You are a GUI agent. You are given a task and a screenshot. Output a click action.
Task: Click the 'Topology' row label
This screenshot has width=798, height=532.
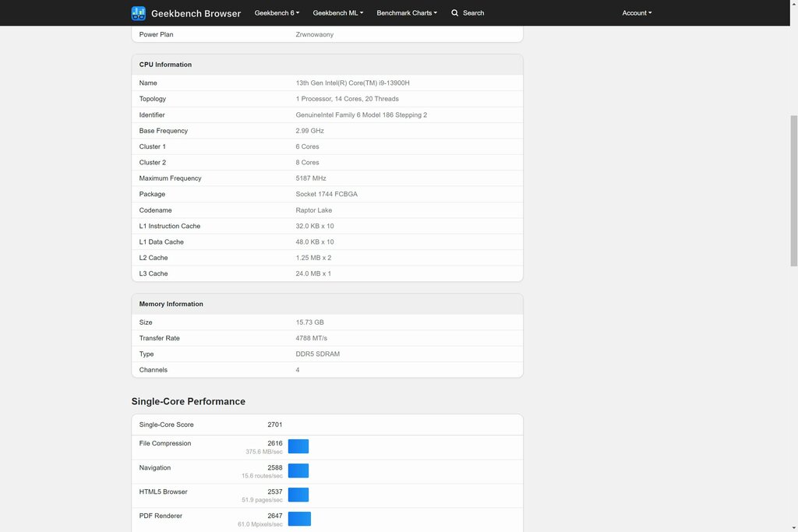click(x=152, y=99)
